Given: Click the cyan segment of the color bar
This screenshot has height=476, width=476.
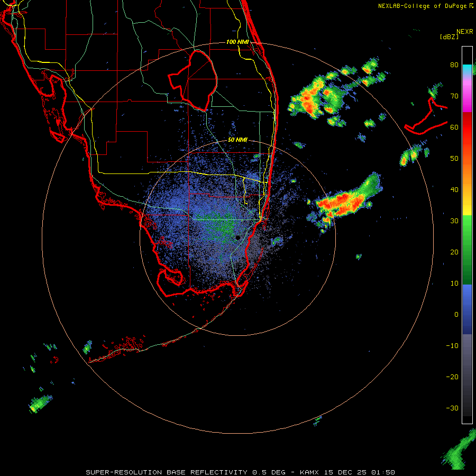Looking at the screenshot, I should coord(467,69).
